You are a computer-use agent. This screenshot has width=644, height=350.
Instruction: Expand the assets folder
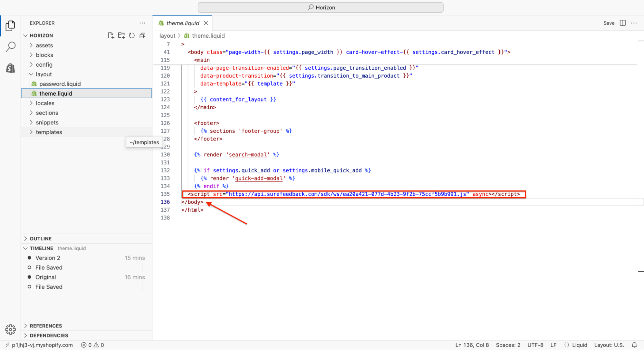pyautogui.click(x=44, y=45)
